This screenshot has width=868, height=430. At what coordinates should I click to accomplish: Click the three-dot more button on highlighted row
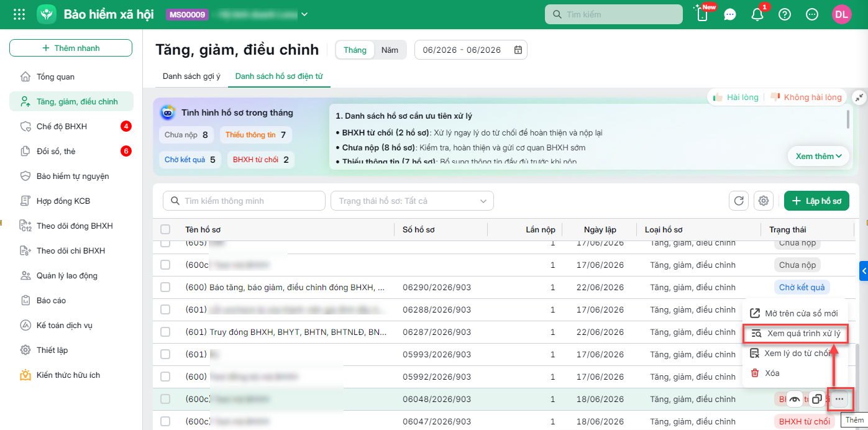pos(839,399)
